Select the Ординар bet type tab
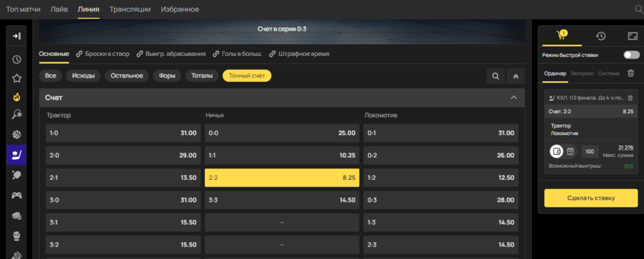This screenshot has height=259, width=644. coord(555,74)
